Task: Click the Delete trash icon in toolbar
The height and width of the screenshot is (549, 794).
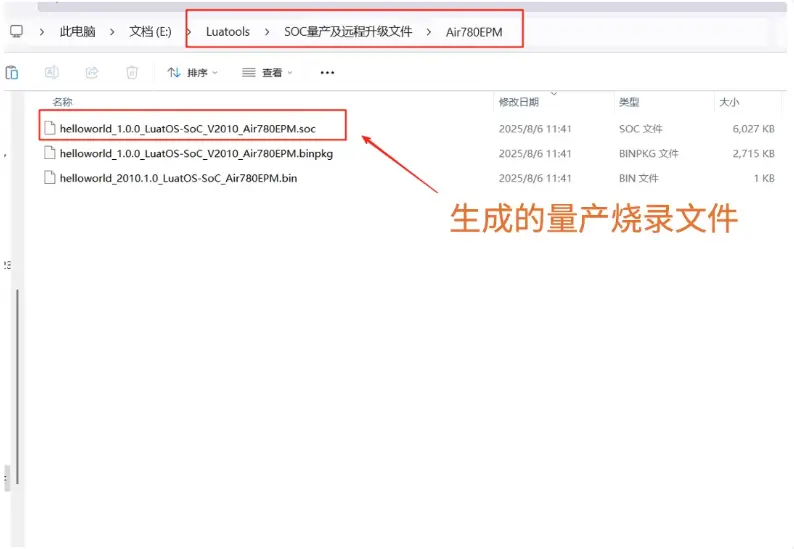Action: click(x=132, y=72)
